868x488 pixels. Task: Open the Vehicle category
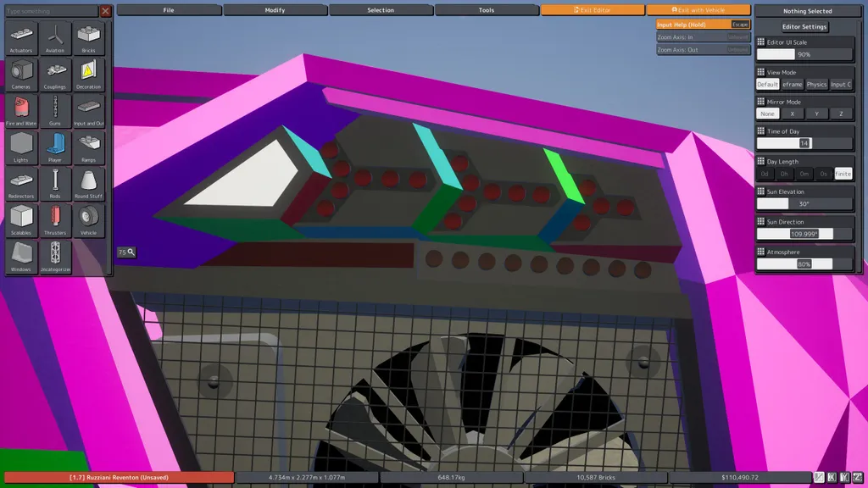point(88,221)
